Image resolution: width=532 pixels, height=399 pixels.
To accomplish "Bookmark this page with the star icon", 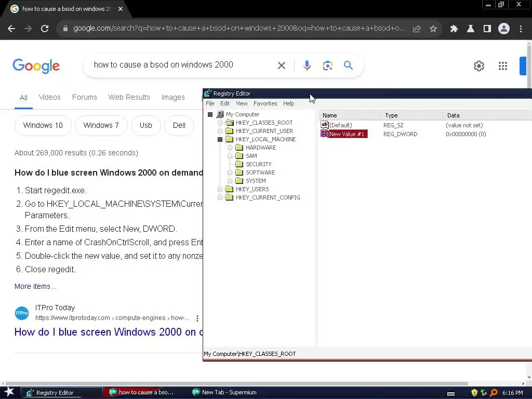I will point(433,29).
